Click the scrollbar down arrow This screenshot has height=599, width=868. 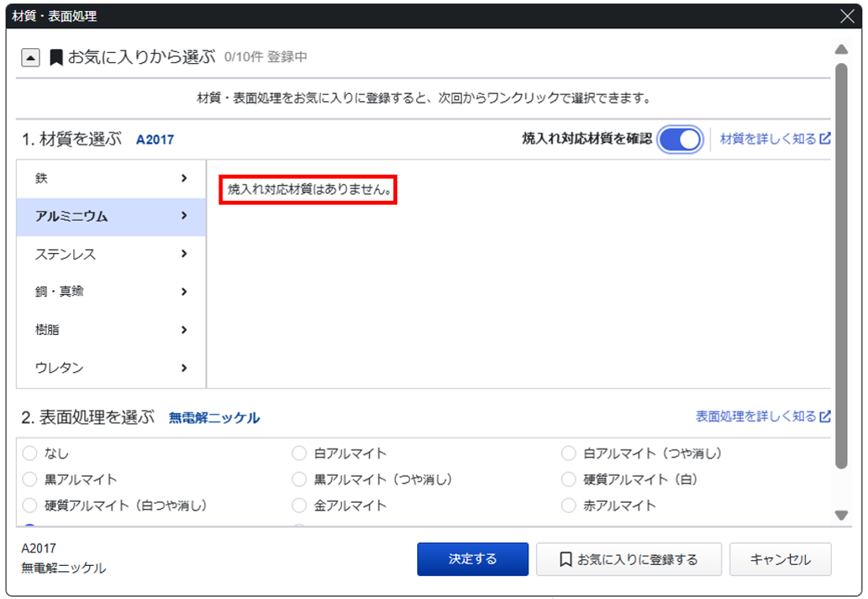[841, 515]
